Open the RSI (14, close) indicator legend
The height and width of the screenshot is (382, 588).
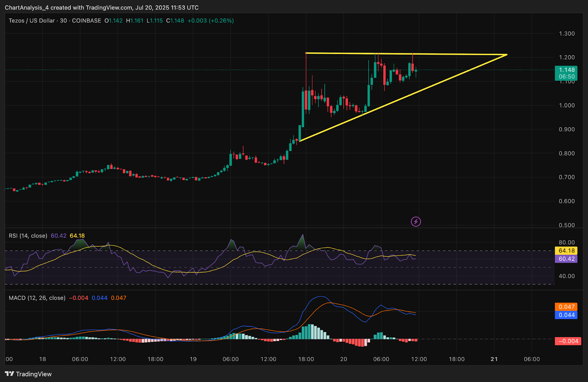pyautogui.click(x=28, y=236)
